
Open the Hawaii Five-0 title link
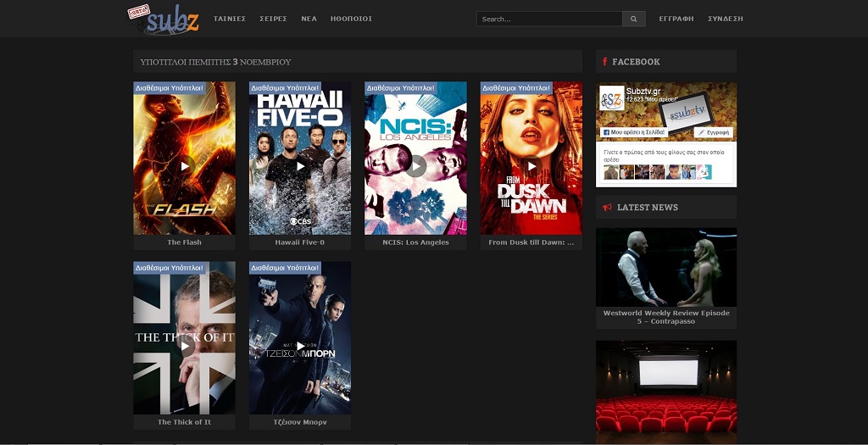click(x=300, y=242)
